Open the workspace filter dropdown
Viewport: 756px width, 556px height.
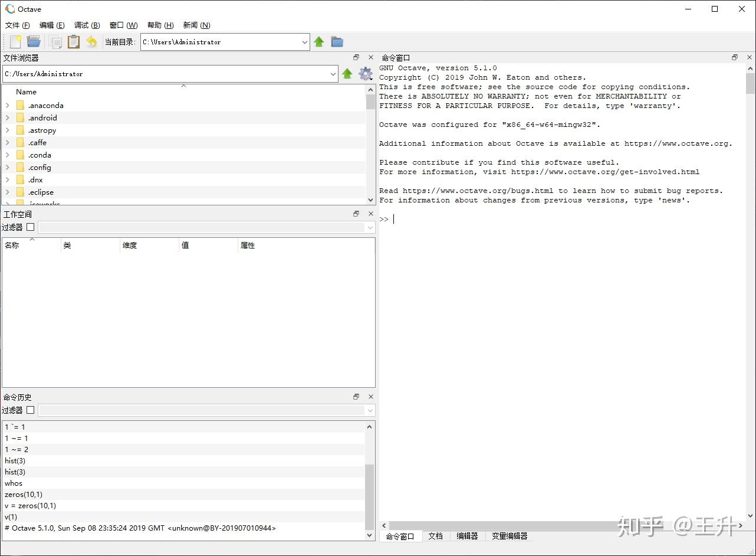[370, 227]
